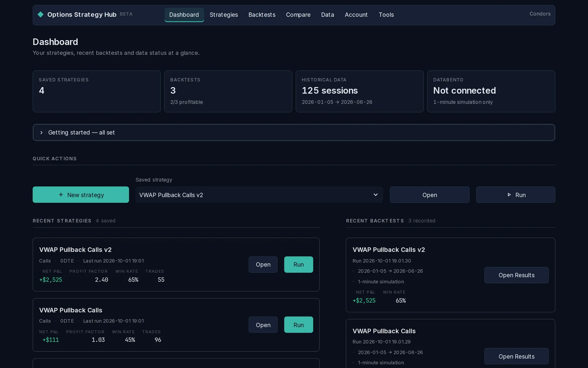
Task: Open Results for the VWAP Pullback Calls backtest
Action: click(516, 356)
